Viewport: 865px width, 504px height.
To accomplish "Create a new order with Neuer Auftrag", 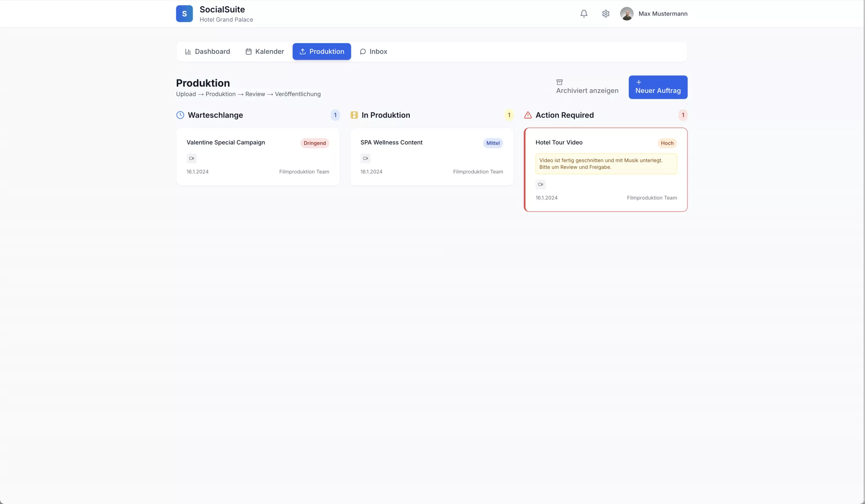I will [x=658, y=87].
